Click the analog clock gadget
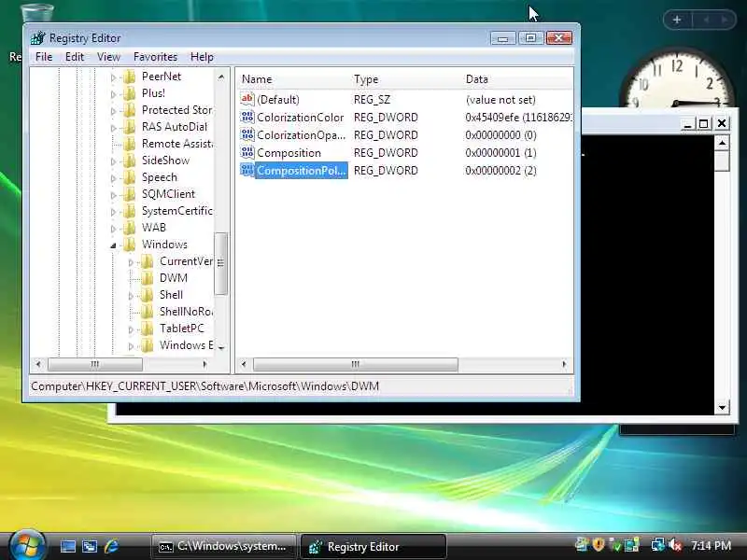This screenshot has width=747, height=560. pyautogui.click(x=677, y=78)
